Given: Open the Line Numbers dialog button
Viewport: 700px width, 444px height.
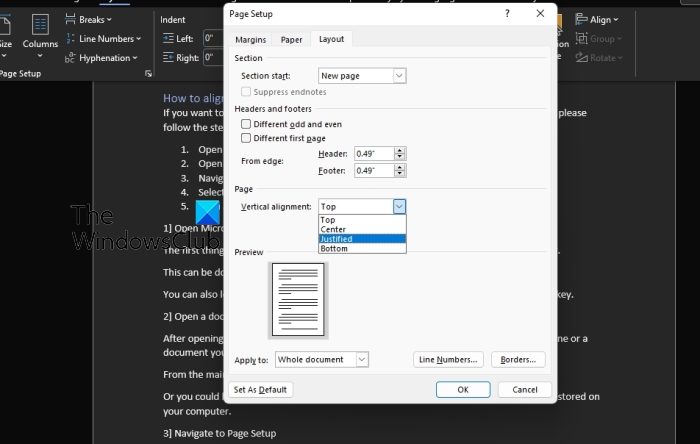Looking at the screenshot, I should (x=448, y=360).
